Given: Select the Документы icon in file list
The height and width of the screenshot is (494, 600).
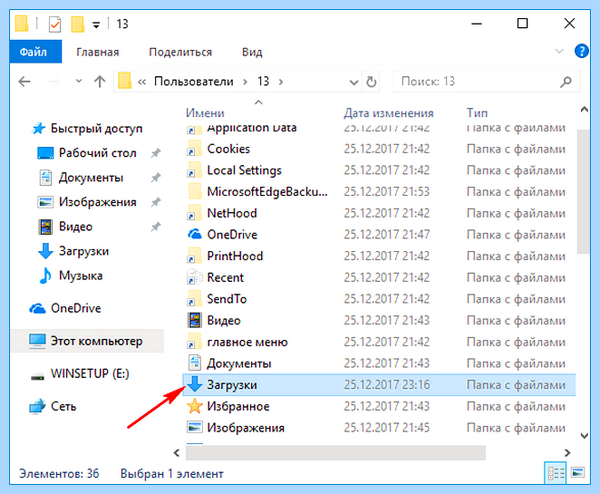Looking at the screenshot, I should pos(194,363).
